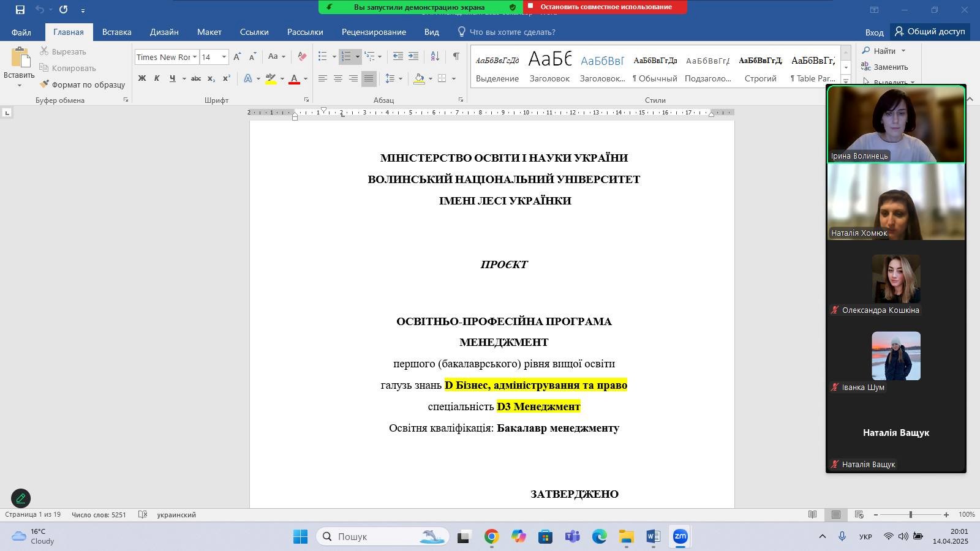Open the Вставка ribbon tab
Viewport: 980px width, 551px height.
pyautogui.click(x=116, y=32)
